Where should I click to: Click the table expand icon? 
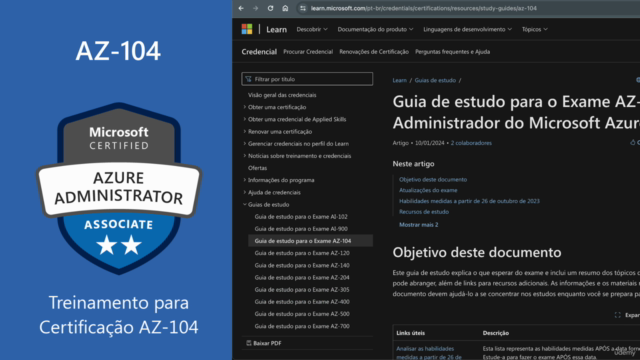coord(618,315)
